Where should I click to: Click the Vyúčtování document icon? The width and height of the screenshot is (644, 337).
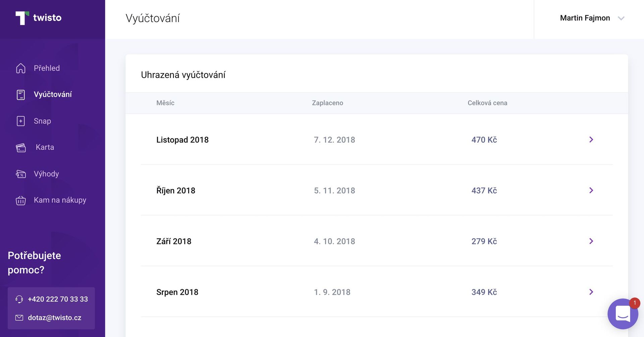click(x=21, y=95)
